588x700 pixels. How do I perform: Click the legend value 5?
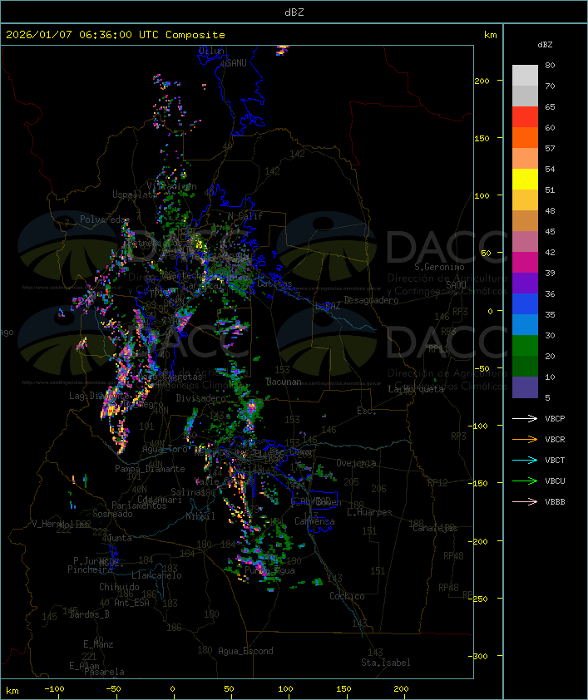[547, 397]
